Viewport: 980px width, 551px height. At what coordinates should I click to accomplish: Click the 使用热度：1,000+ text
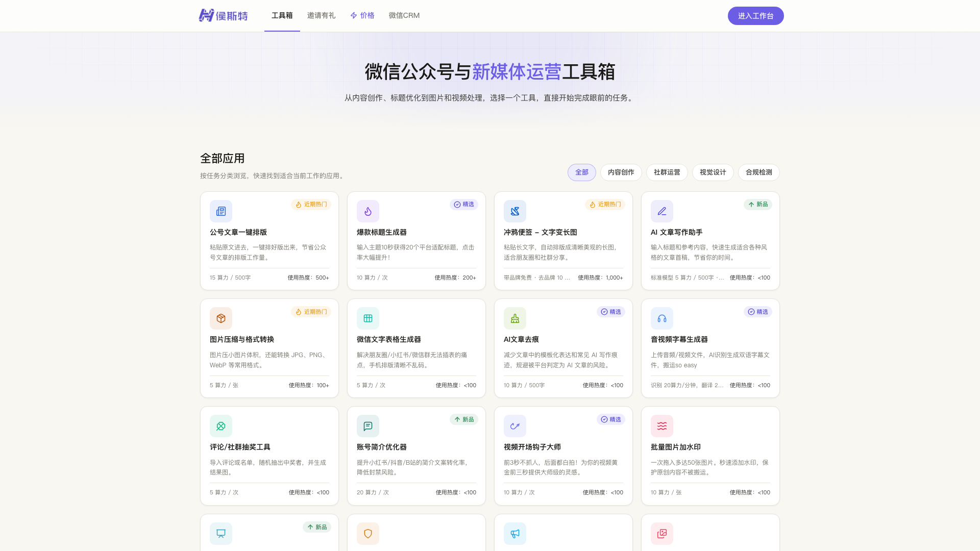coord(601,278)
